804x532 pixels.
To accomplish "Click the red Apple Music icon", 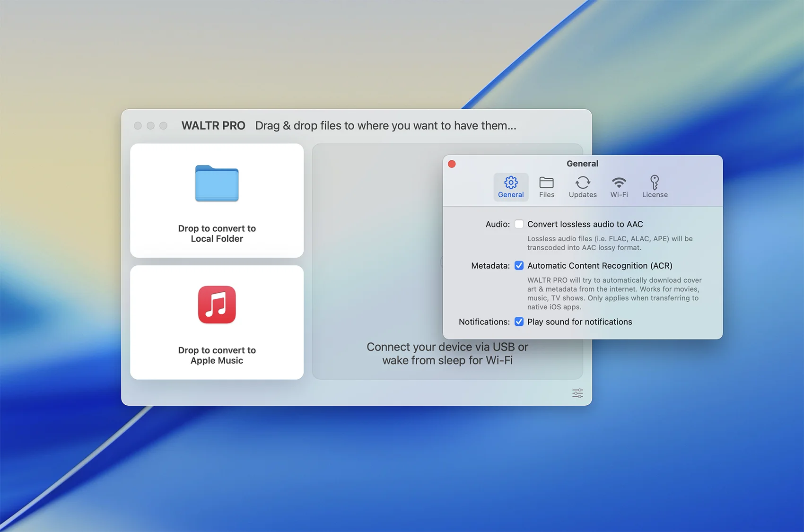I will 217,305.
